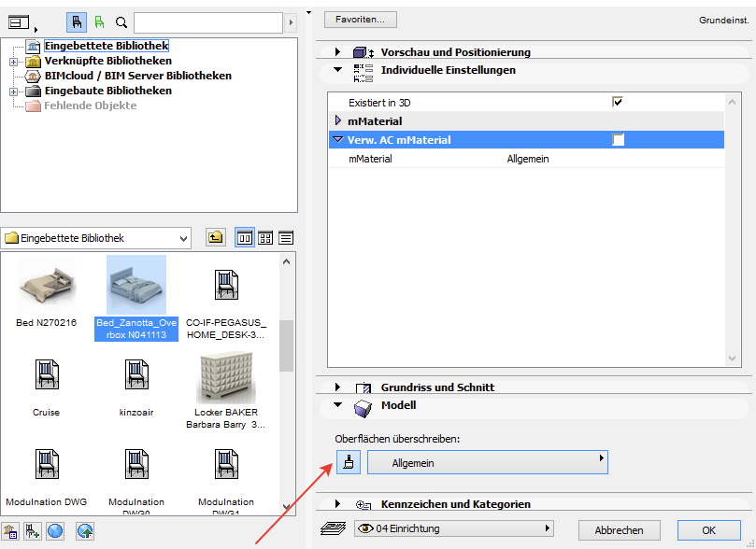Select Bed_Zanotta_Overbox N041113 thumbnail
The width and height of the screenshot is (756, 549).
coord(136,285)
